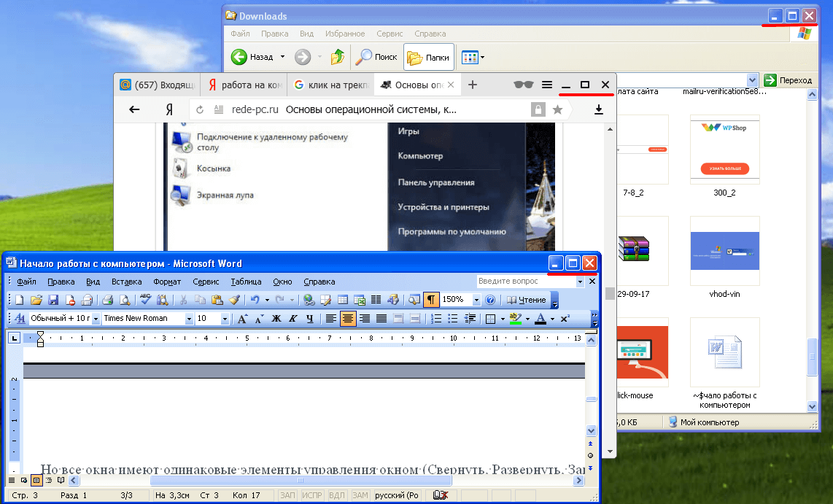The height and width of the screenshot is (504, 833).
Task: Click the 'Введите вопрос' help input field
Action: (525, 282)
